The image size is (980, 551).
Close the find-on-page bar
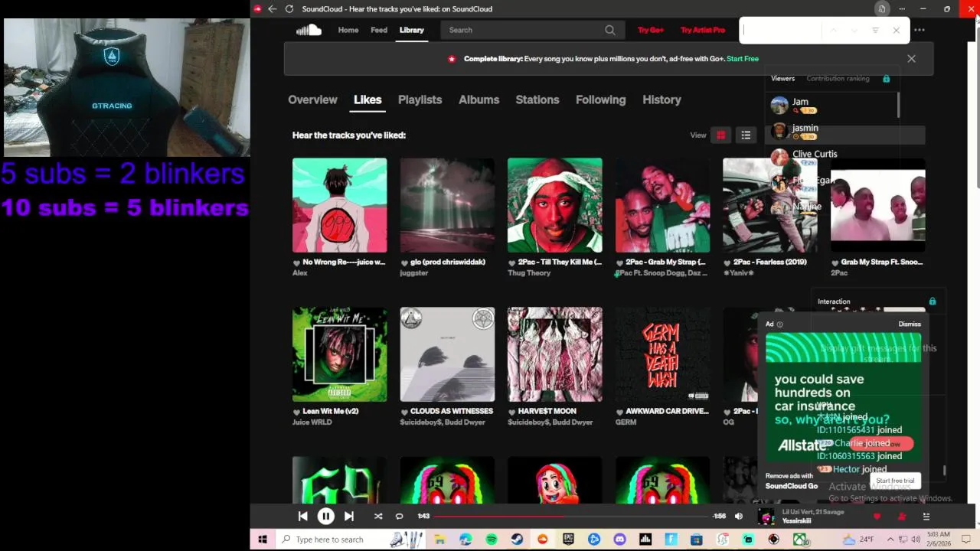pos(897,31)
